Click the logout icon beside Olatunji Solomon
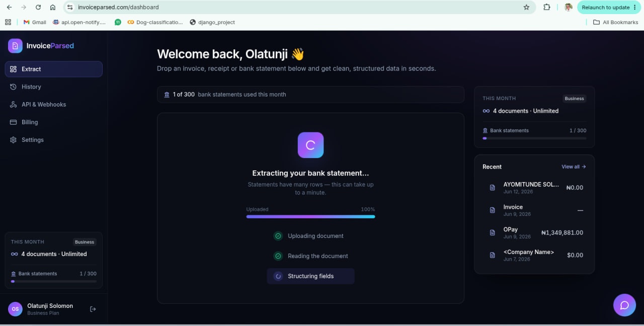This screenshot has width=644, height=326. tap(93, 309)
